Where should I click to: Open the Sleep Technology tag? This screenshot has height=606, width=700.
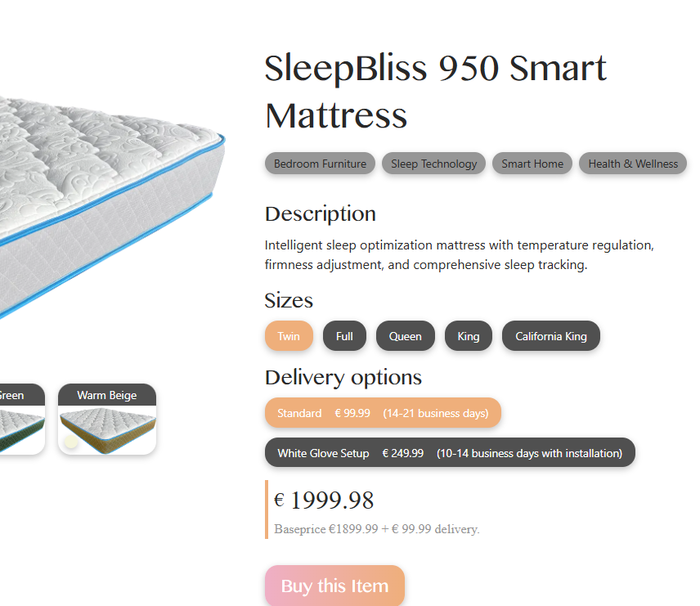click(433, 164)
